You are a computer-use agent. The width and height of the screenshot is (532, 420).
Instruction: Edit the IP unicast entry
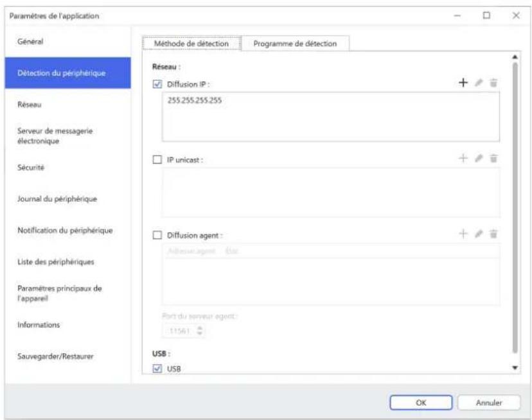[x=479, y=158]
